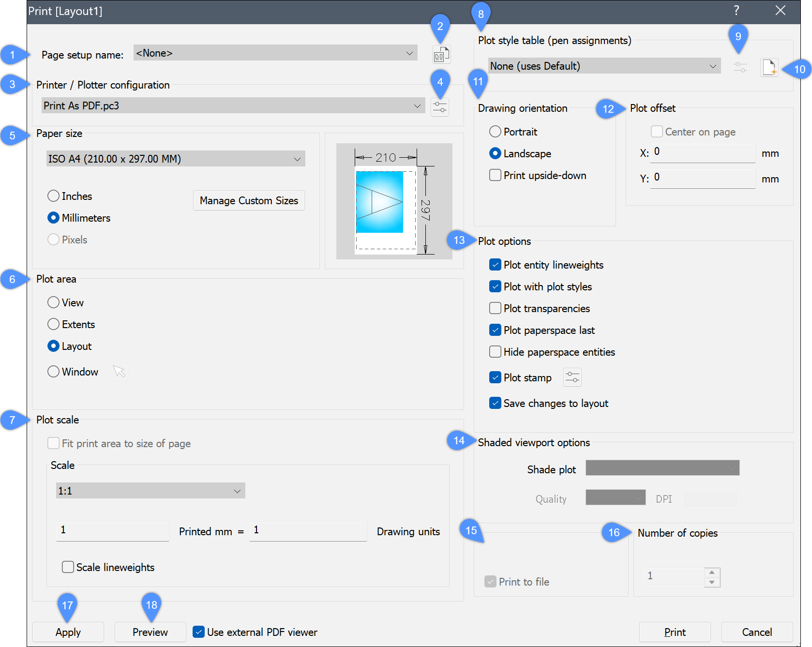This screenshot has width=812, height=647.
Task: Click the Manage Custom Sizes button
Action: click(249, 200)
